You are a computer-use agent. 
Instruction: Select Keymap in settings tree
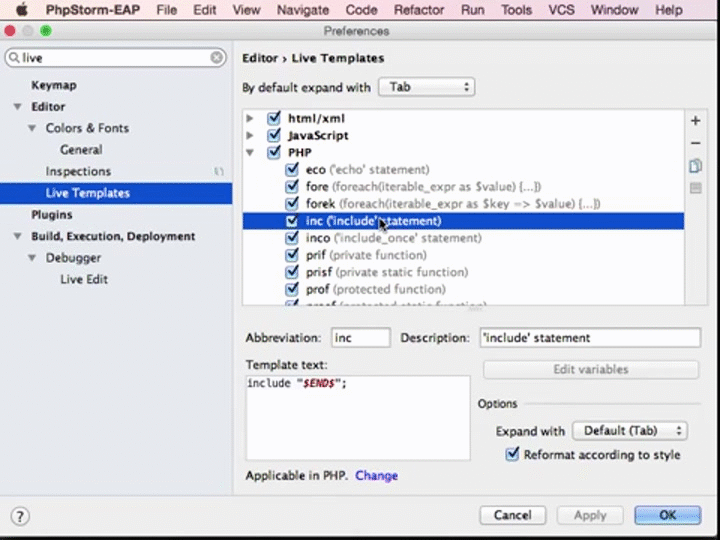pyautogui.click(x=54, y=85)
